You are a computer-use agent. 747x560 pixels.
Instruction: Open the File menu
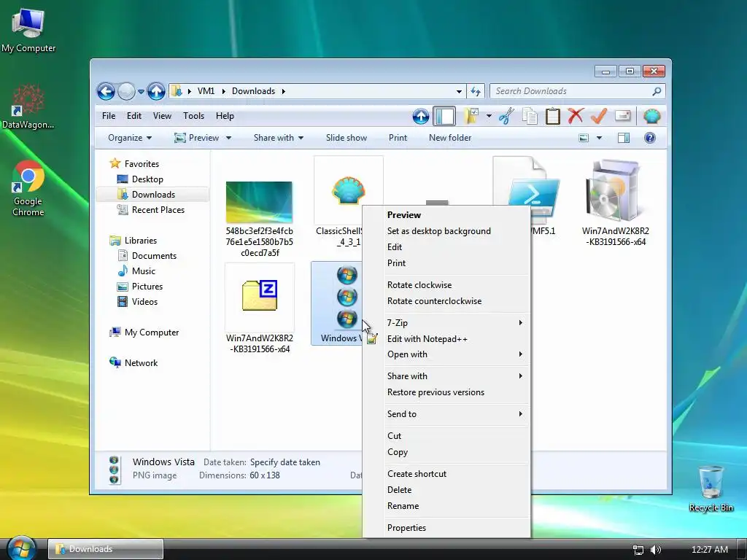click(x=109, y=116)
